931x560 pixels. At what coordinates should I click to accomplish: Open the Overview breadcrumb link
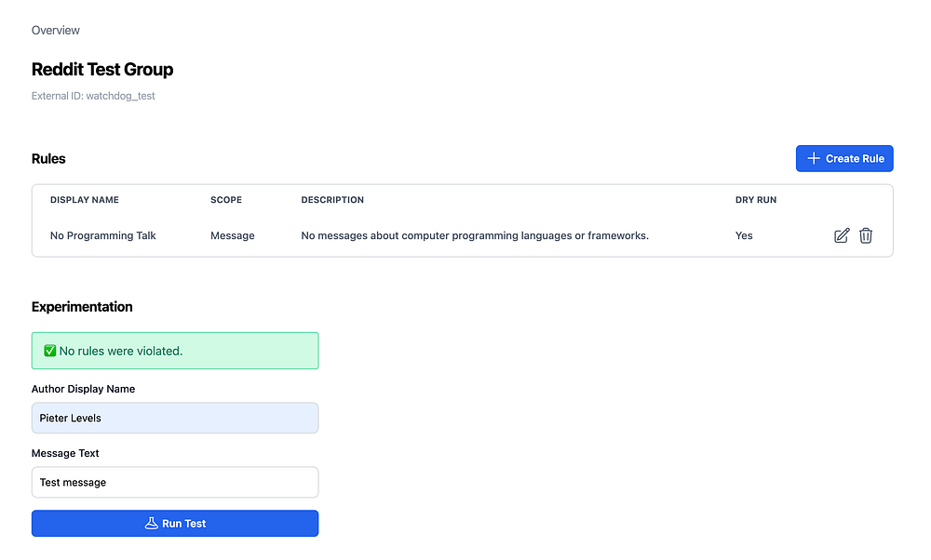coord(55,31)
